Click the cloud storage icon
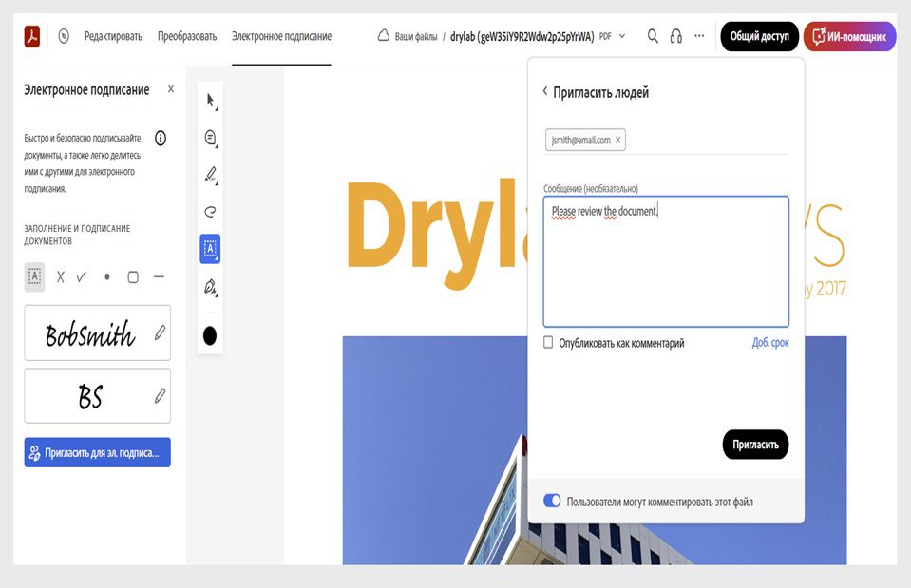Screen dimensions: 911x588 coord(384,36)
